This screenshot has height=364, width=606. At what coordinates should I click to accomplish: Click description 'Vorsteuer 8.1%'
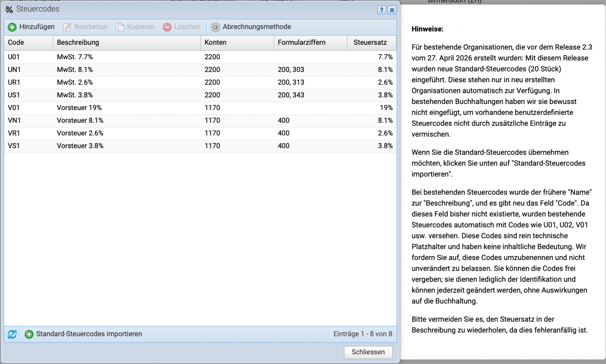tap(80, 121)
